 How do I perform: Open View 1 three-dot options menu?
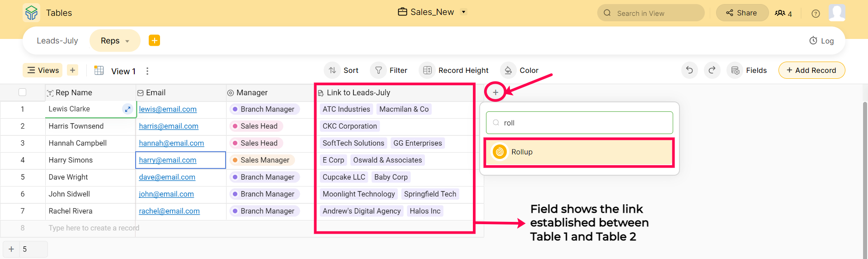coord(147,71)
